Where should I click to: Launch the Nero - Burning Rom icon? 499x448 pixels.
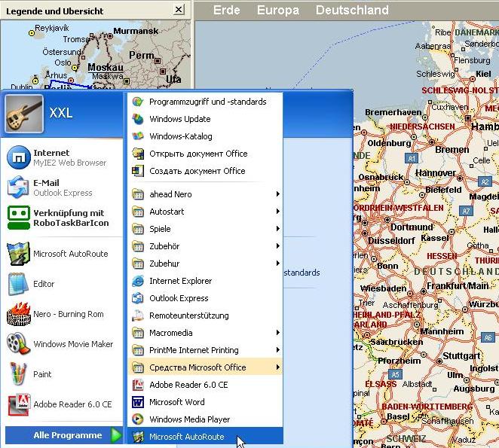point(19,314)
